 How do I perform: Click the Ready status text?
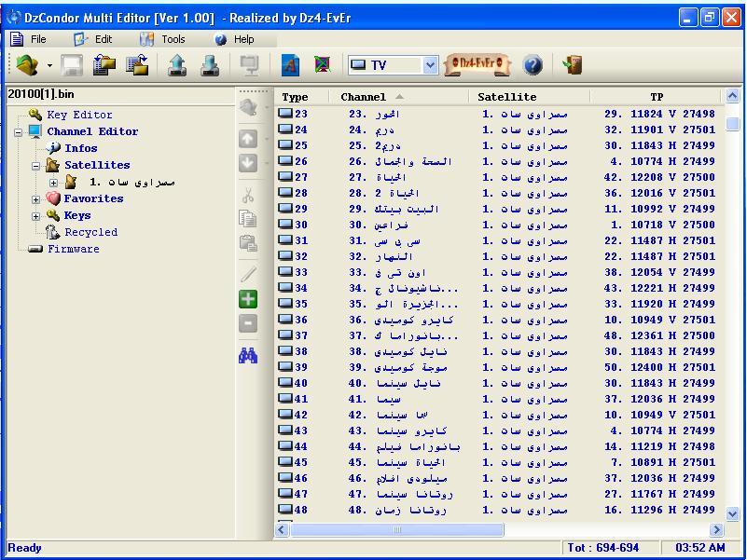click(x=25, y=548)
